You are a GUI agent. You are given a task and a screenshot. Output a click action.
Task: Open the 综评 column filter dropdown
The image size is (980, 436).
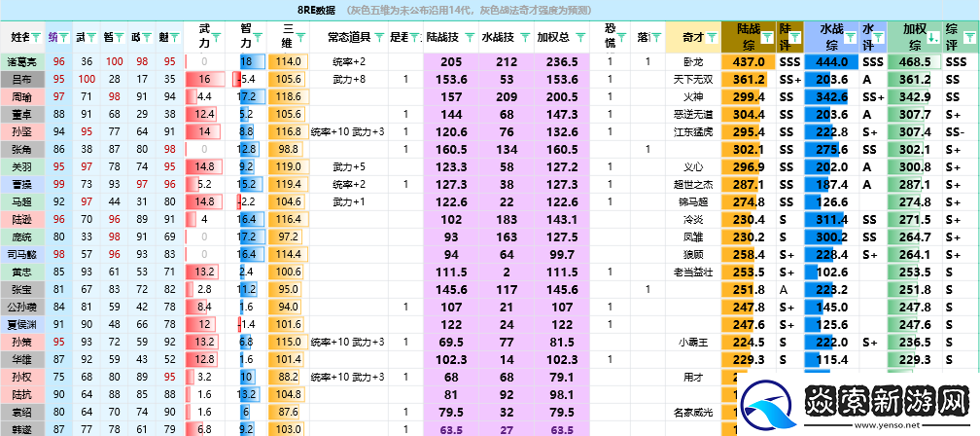(972, 38)
